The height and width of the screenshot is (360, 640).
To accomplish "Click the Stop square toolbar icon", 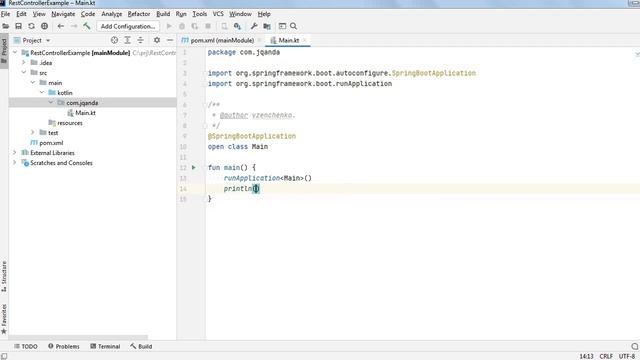I will [208, 26].
